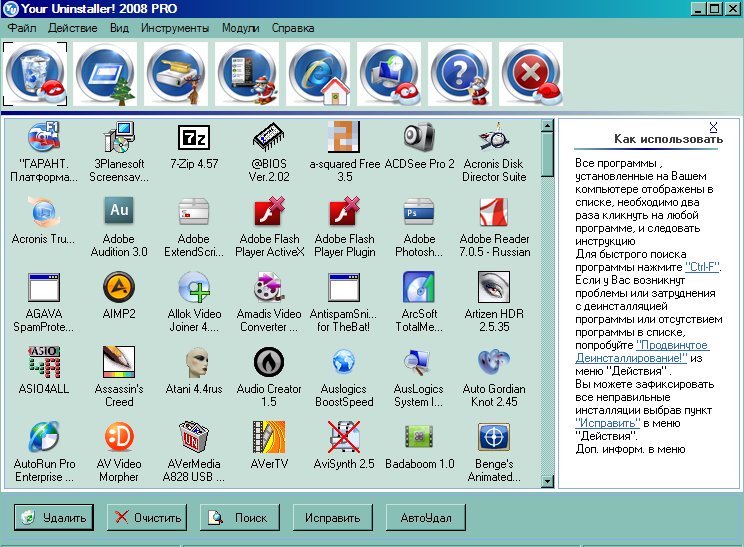Select the Amadis Video Converter icon
The height and width of the screenshot is (547, 744).
(x=269, y=287)
